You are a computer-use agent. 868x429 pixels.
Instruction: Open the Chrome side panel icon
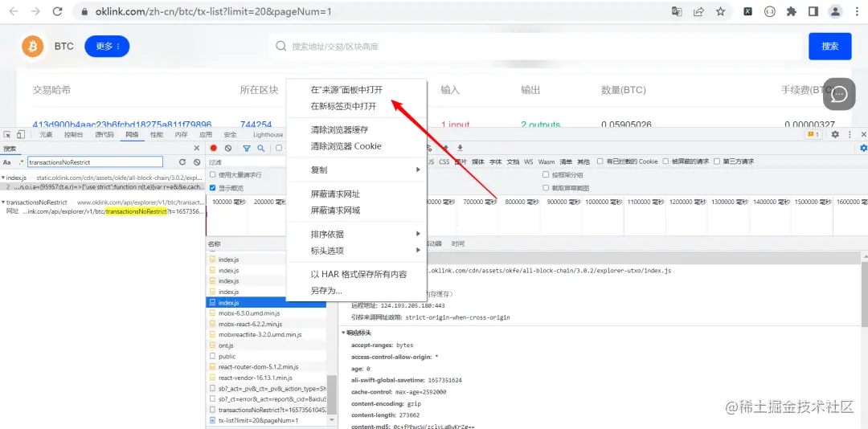tap(813, 11)
